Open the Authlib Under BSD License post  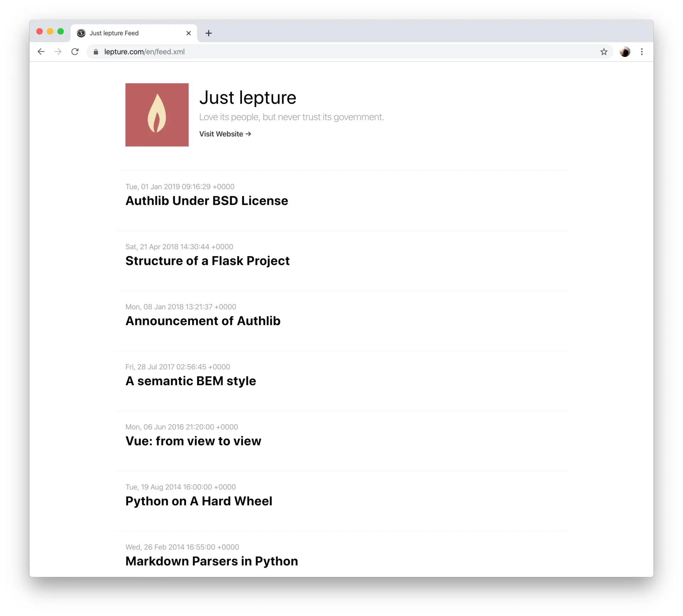(x=206, y=201)
